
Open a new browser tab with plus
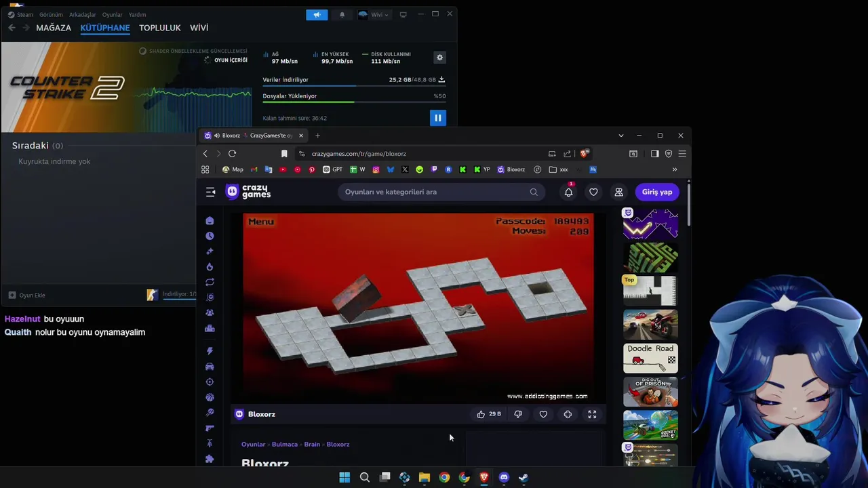point(317,136)
